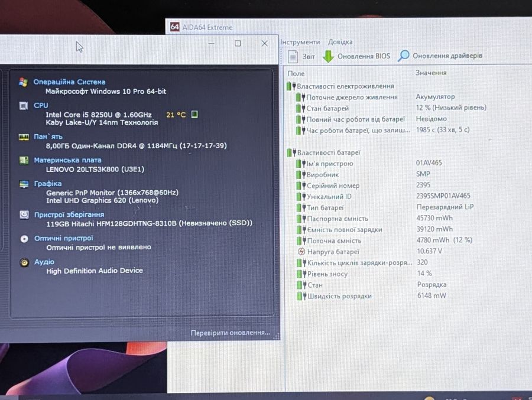Open the Інструменти menu in AIDA64
Viewport: 532px width, 400px height.
(x=300, y=42)
